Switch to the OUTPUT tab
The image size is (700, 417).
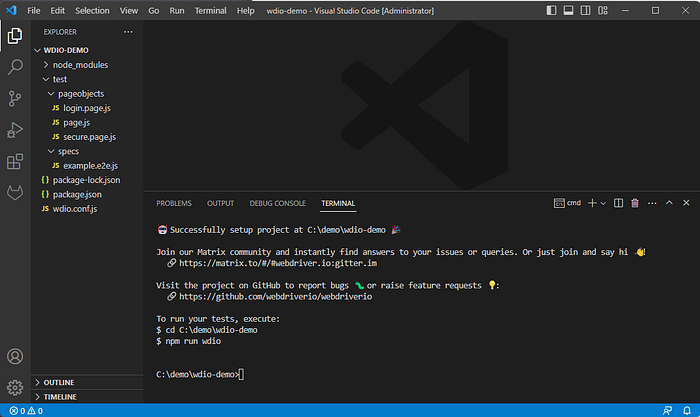pos(221,203)
